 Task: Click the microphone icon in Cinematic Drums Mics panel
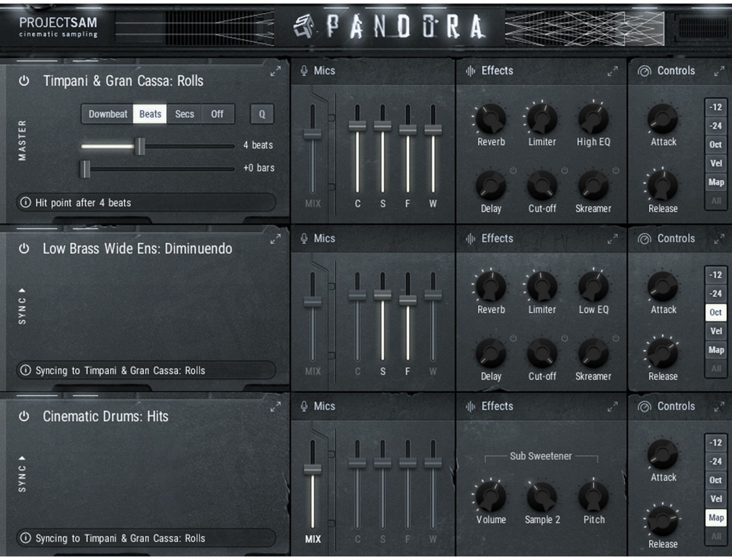304,406
